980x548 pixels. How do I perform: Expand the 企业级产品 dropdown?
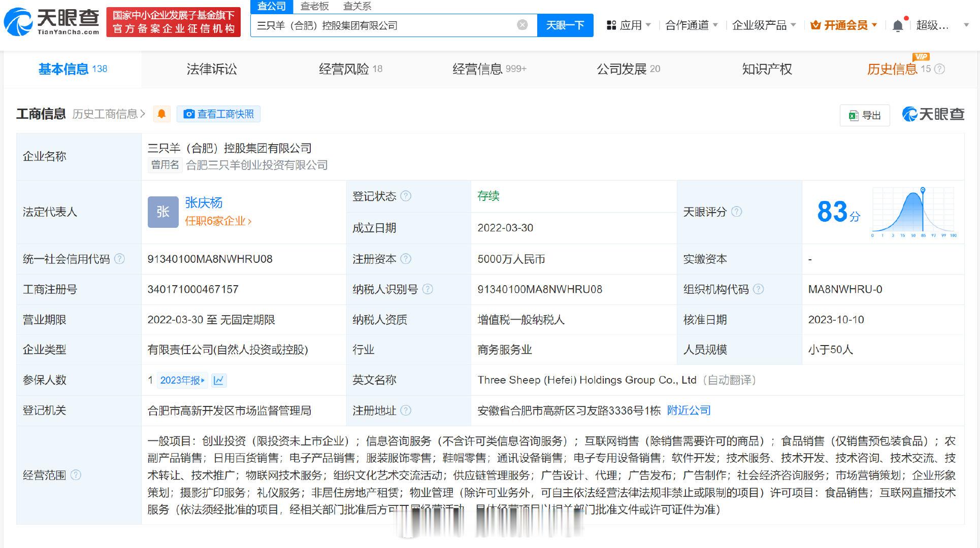(x=764, y=25)
